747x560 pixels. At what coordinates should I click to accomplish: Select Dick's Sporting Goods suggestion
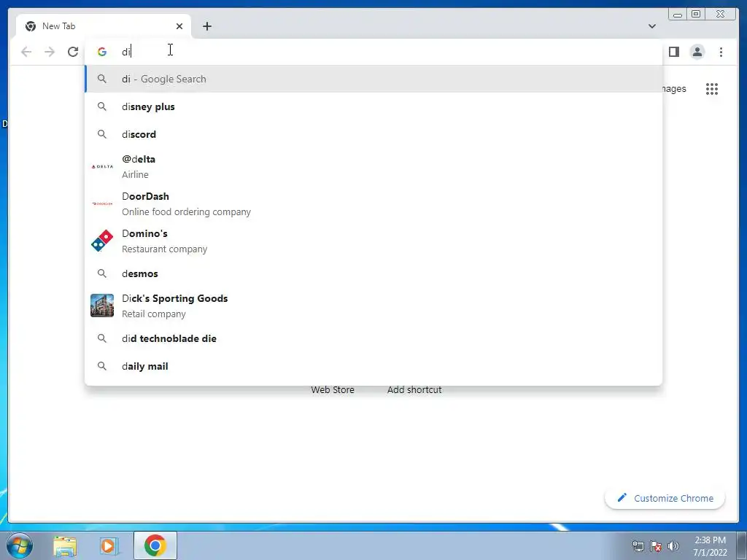tap(373, 306)
